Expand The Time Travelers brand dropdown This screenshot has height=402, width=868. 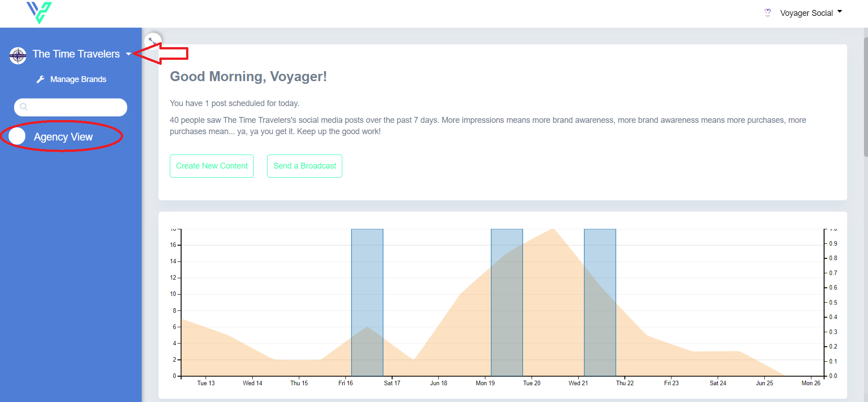pyautogui.click(x=129, y=54)
